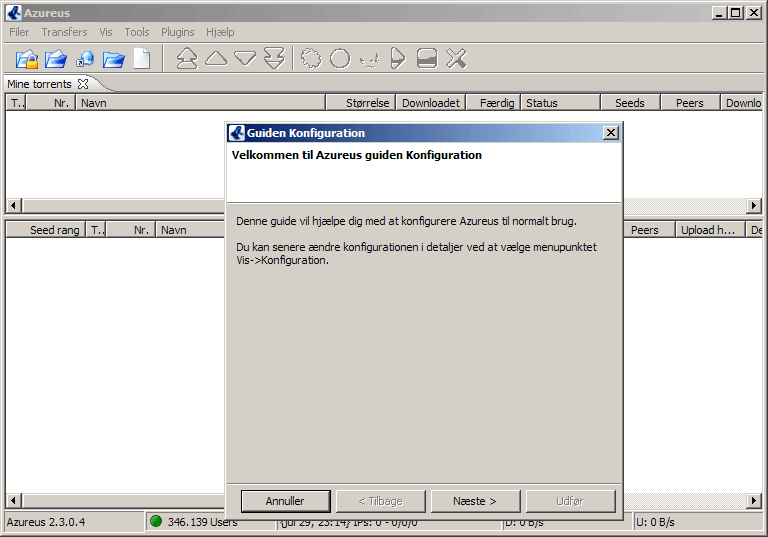768x537 pixels.
Task: Move torrent down single triangle icon
Action: 245,59
